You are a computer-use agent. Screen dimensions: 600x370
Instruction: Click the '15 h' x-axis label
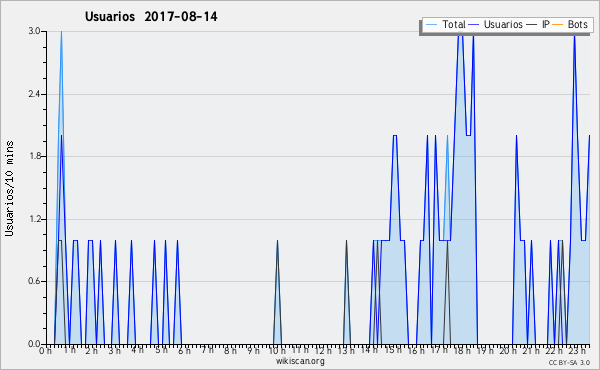click(393, 351)
